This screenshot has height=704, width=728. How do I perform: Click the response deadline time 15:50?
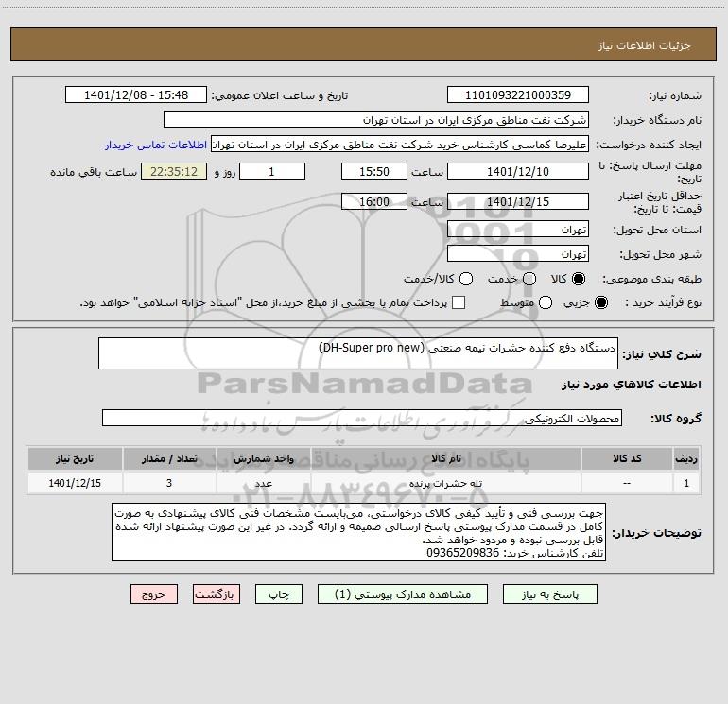[374, 171]
